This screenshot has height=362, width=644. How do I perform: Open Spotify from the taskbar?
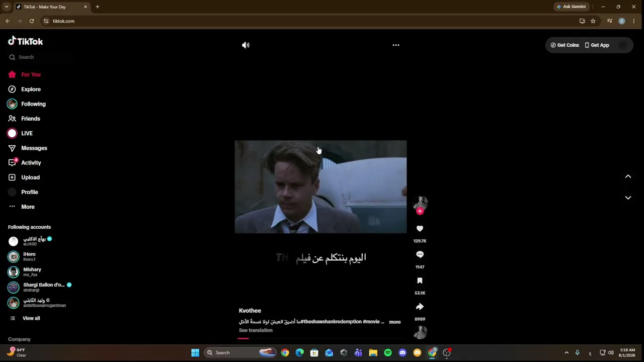pyautogui.click(x=388, y=353)
